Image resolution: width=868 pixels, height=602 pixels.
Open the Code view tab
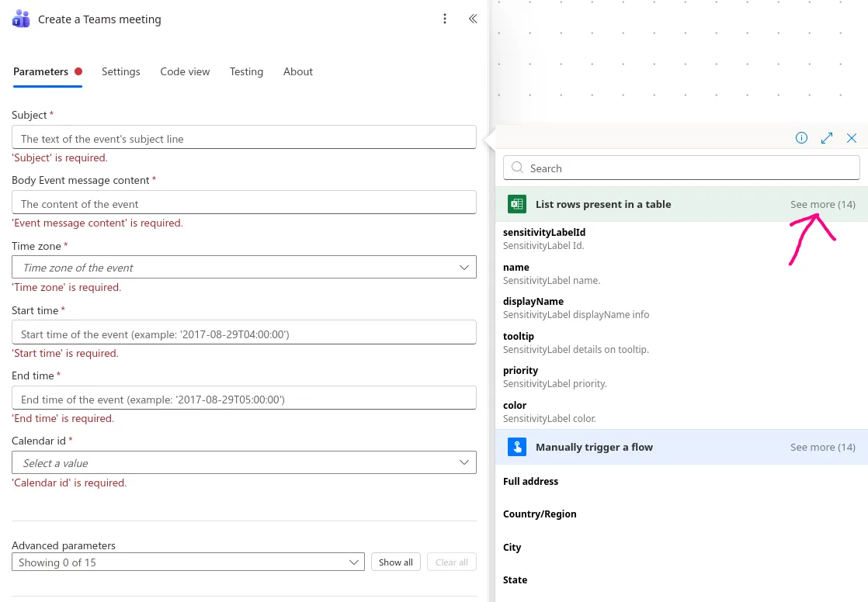(185, 71)
